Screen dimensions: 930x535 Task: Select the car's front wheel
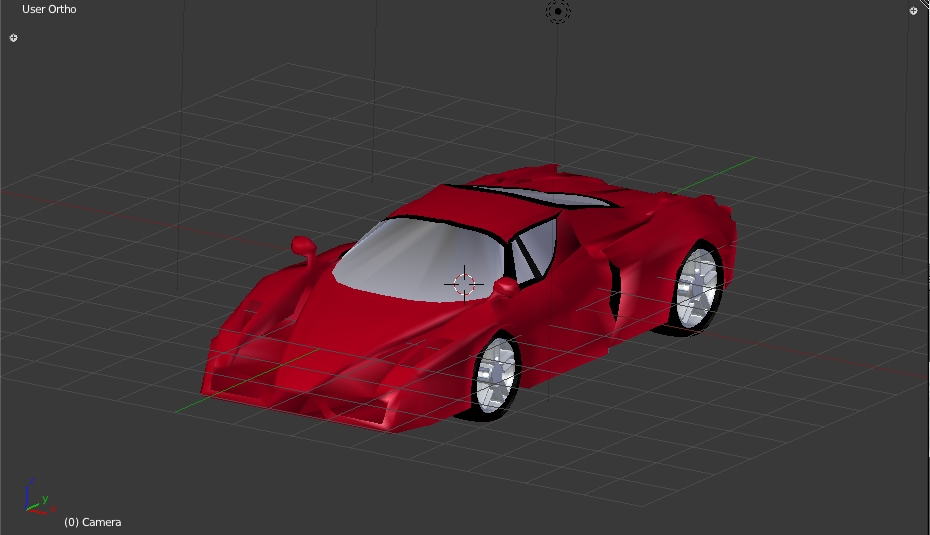[x=497, y=376]
